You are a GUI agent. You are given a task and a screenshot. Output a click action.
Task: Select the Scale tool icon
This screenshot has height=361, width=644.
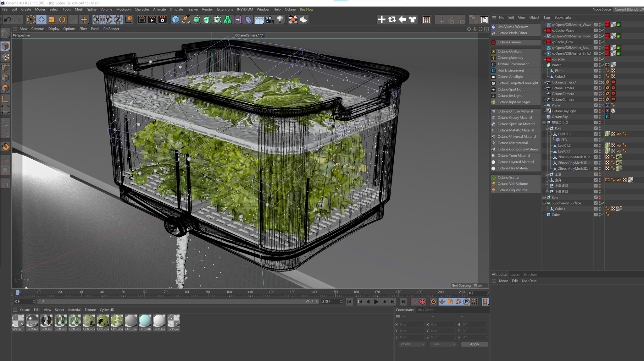click(x=52, y=20)
